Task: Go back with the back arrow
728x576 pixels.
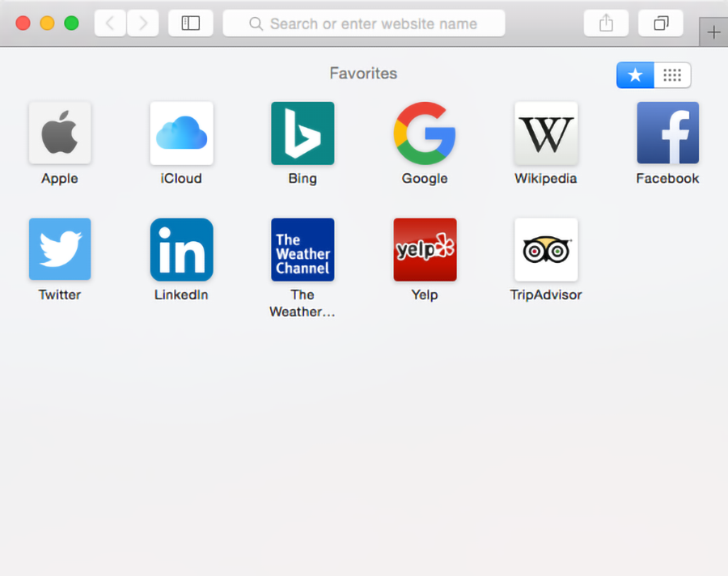Action: tap(110, 23)
